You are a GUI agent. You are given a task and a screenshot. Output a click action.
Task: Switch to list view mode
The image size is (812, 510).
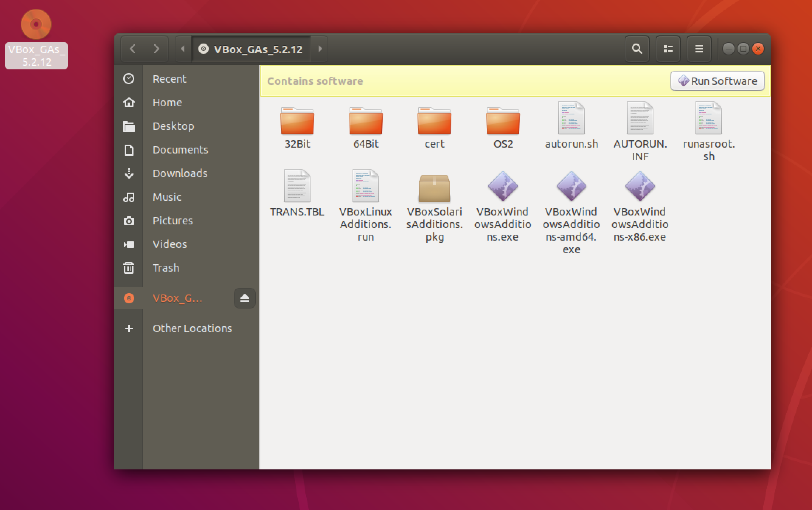[x=668, y=49]
